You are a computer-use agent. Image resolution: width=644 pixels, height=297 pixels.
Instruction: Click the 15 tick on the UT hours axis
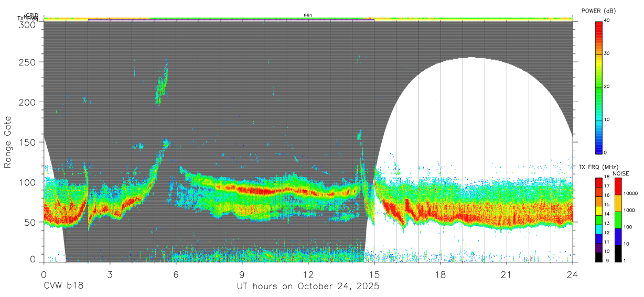point(374,274)
